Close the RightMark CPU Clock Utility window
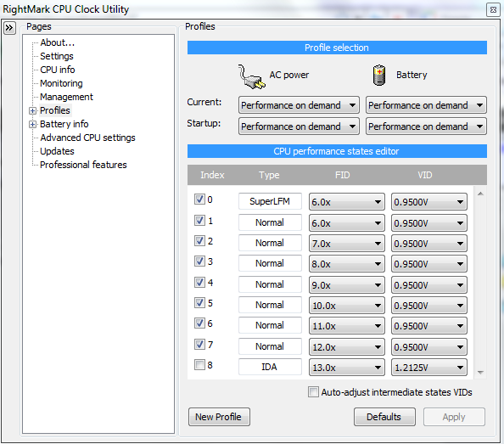 493,9
